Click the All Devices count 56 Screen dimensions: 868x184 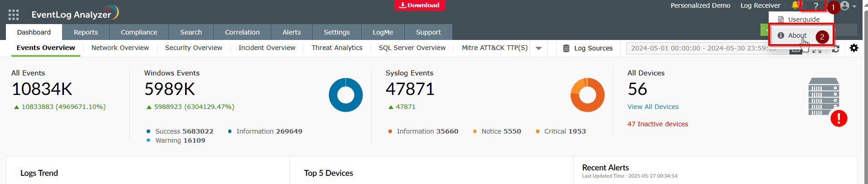638,89
